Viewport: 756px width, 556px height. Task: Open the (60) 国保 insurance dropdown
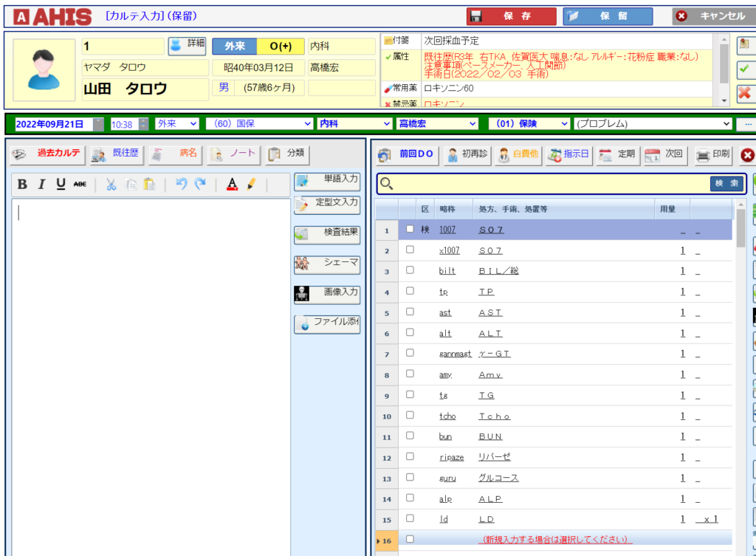click(259, 124)
